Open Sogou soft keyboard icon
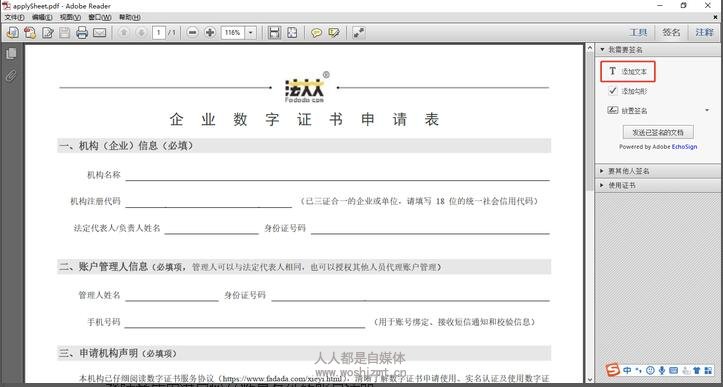Viewport: 723px width, 387px height. coord(673,370)
